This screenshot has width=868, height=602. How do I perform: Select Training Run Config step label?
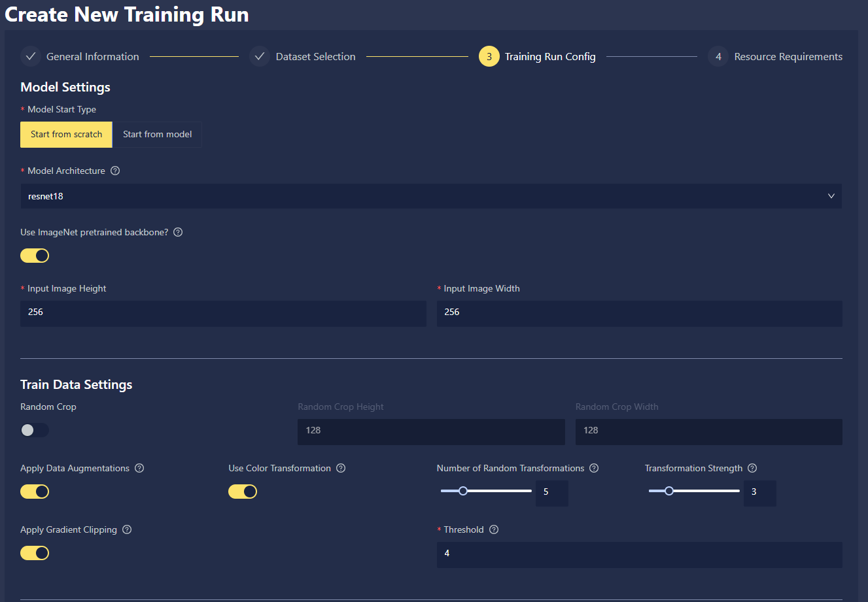click(x=550, y=57)
